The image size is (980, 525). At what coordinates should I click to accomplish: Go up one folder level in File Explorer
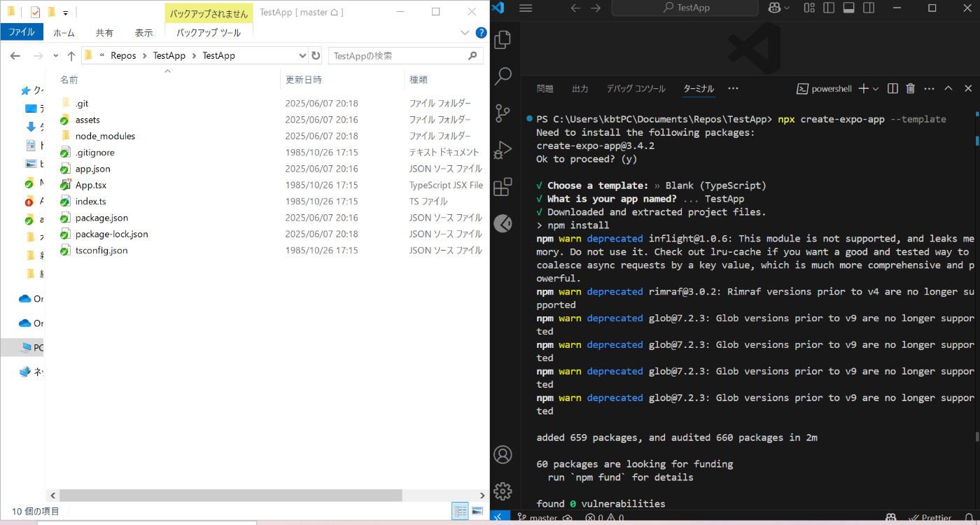tap(71, 55)
